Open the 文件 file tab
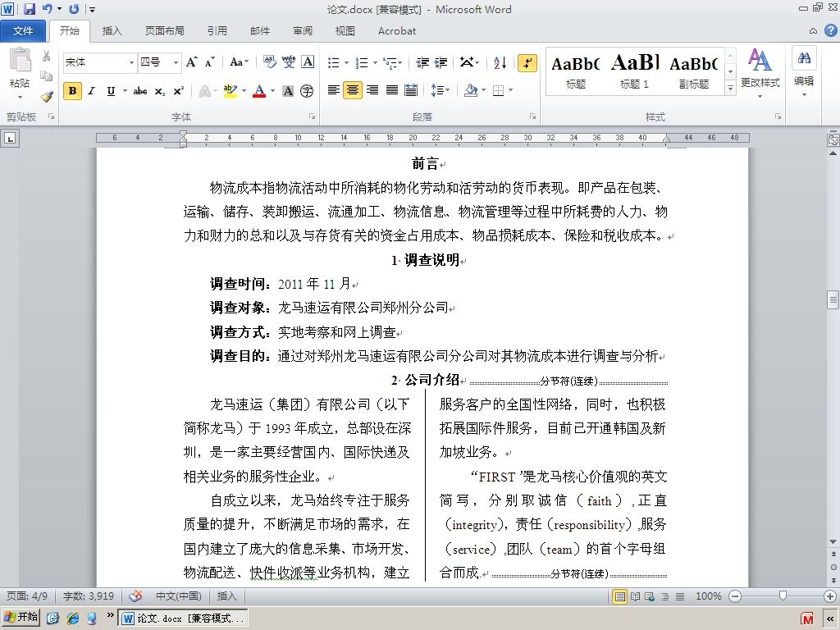Screen dimensions: 840x630 pyautogui.click(x=23, y=30)
